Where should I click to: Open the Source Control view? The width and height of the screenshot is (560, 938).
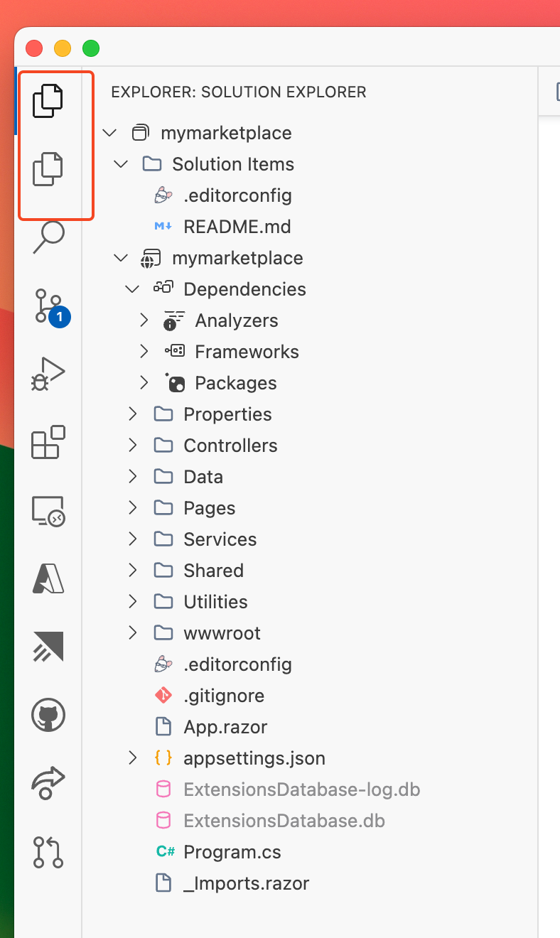pos(48,306)
